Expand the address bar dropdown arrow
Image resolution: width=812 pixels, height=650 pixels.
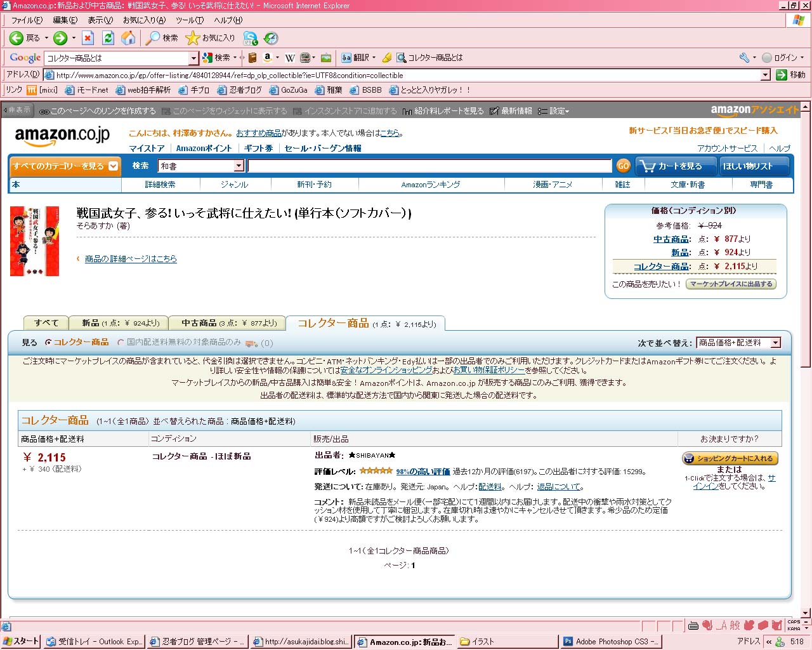(765, 75)
